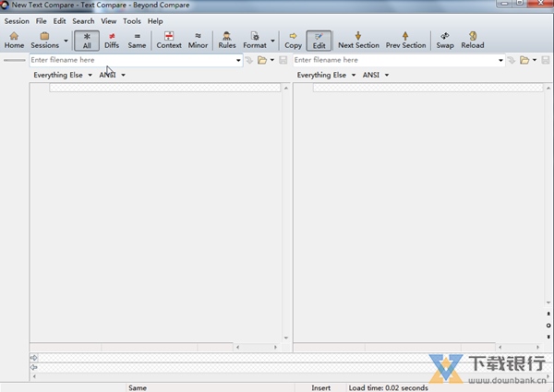Image resolution: width=554 pixels, height=392 pixels.
Task: Open right pane ANSI encoding dropdown
Action: 376,75
